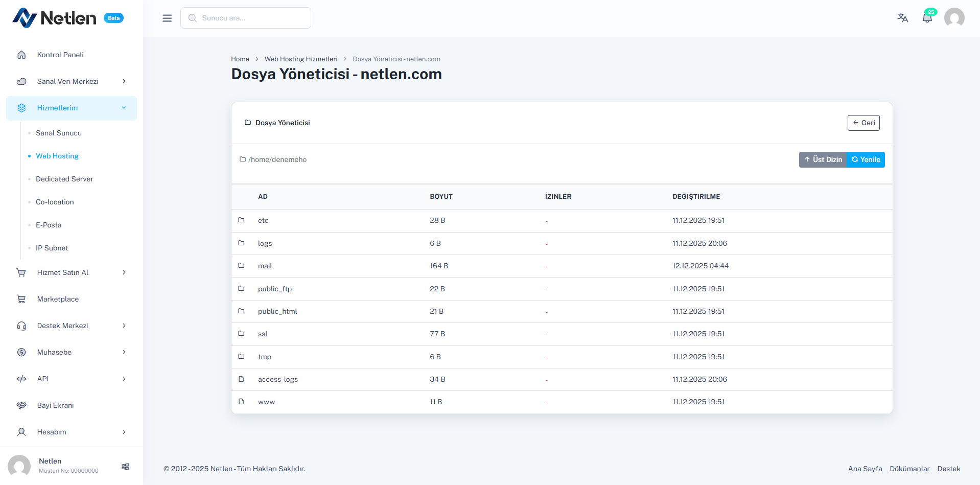
Task: Open notifications bell with 25 badge
Action: [927, 17]
